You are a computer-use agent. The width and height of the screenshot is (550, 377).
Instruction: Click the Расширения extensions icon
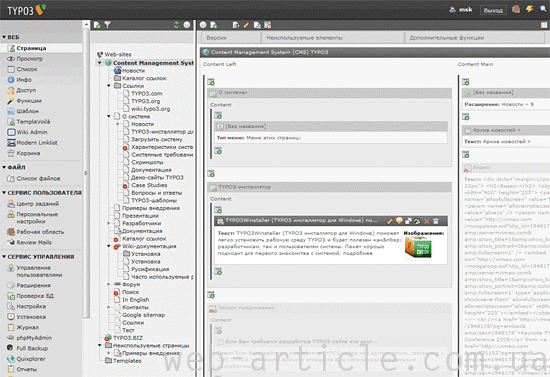point(11,285)
